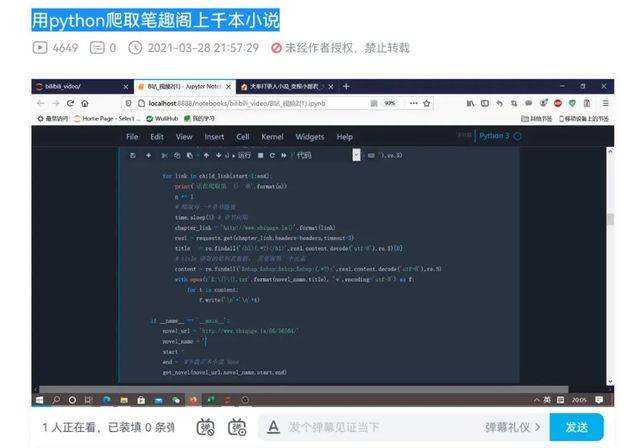The height and width of the screenshot is (448, 640).
Task: Close the bilibili_video/ browser tab
Action: 126,86
